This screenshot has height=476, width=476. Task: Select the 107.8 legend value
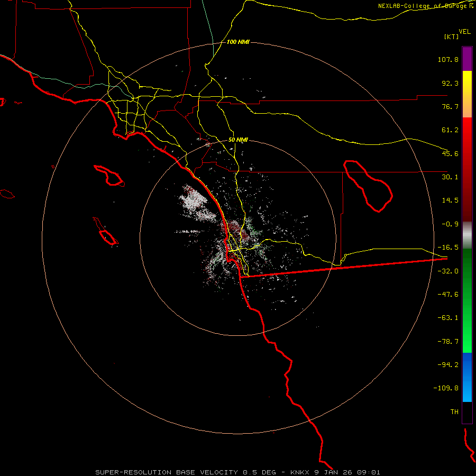click(448, 59)
